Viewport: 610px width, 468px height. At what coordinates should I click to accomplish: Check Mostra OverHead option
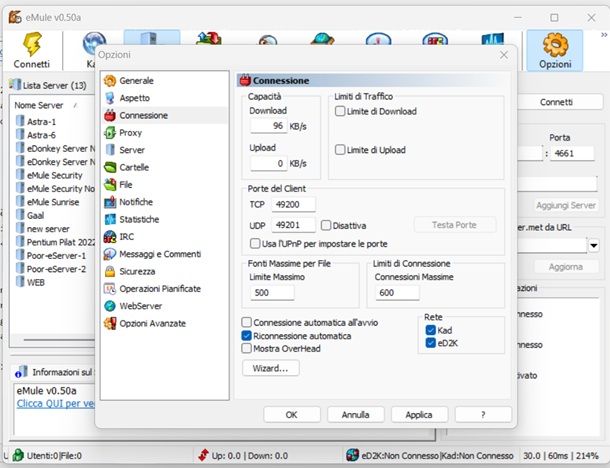coord(246,348)
